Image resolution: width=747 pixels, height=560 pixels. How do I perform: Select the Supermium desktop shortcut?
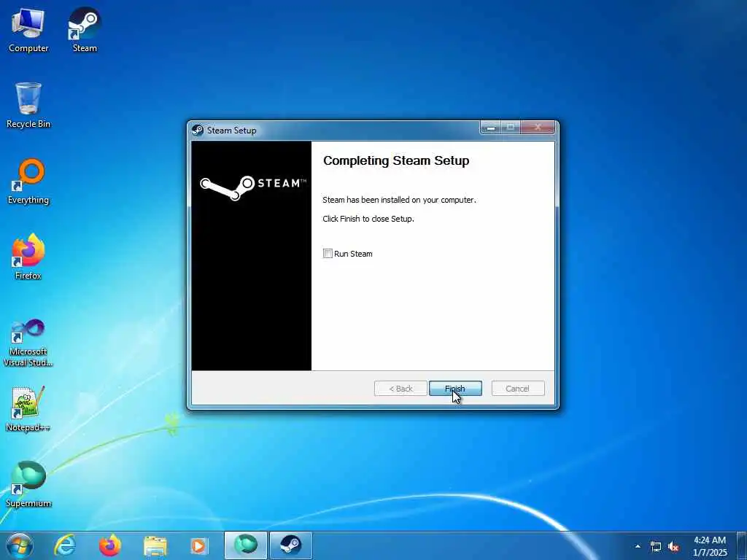coord(28,484)
